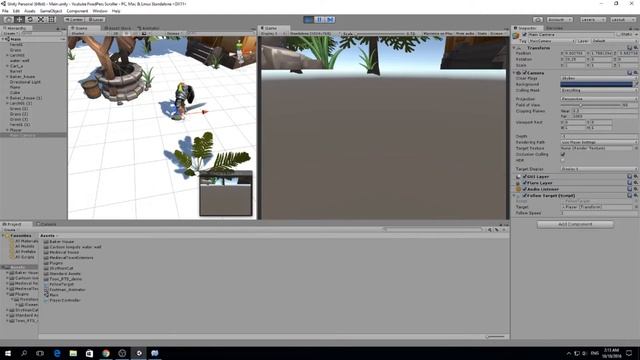
Task: Select the Move tool in the toolbar
Action: pos(19,20)
